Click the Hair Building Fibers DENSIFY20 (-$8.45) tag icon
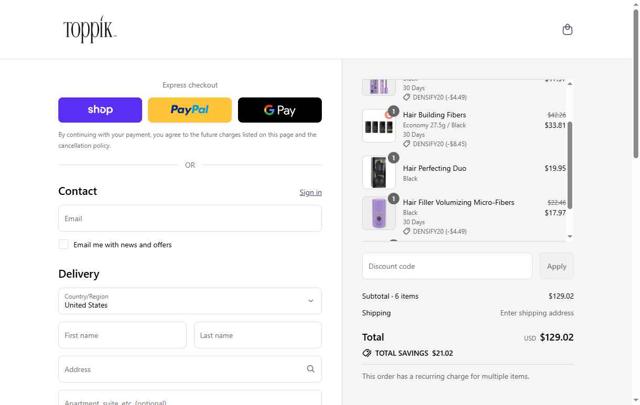Image resolution: width=640 pixels, height=405 pixels. (407, 144)
